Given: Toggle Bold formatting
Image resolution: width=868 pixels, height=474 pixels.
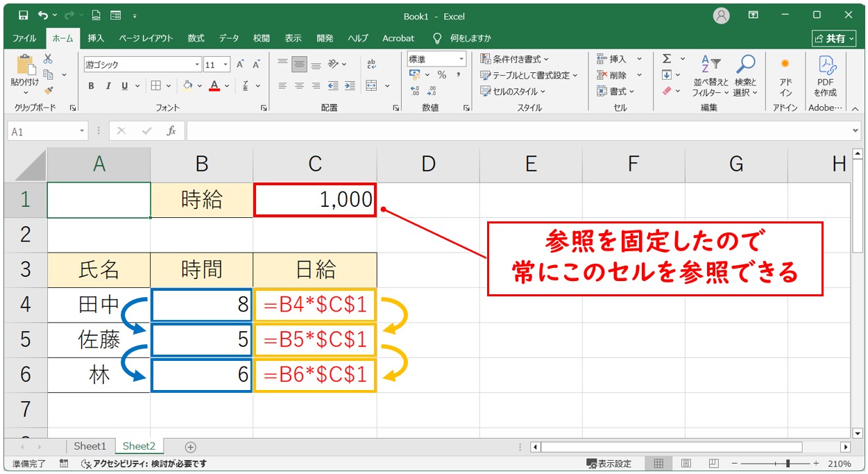Looking at the screenshot, I should pyautogui.click(x=91, y=86).
